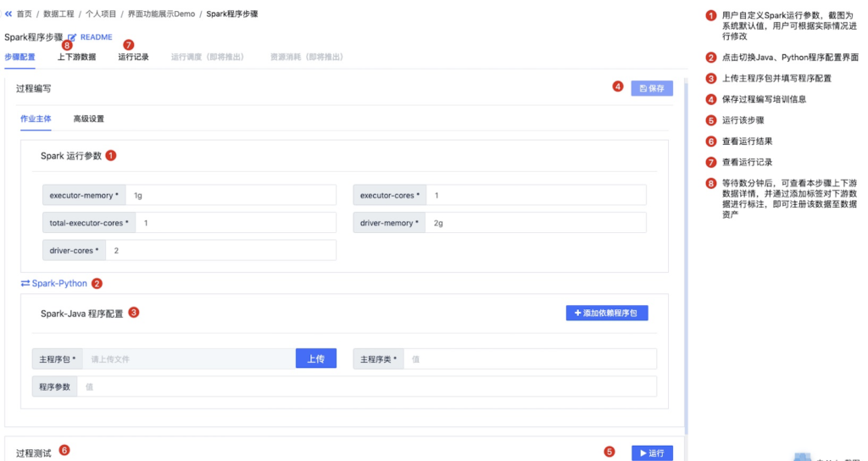Click the 过程测试 section title

tap(34, 453)
